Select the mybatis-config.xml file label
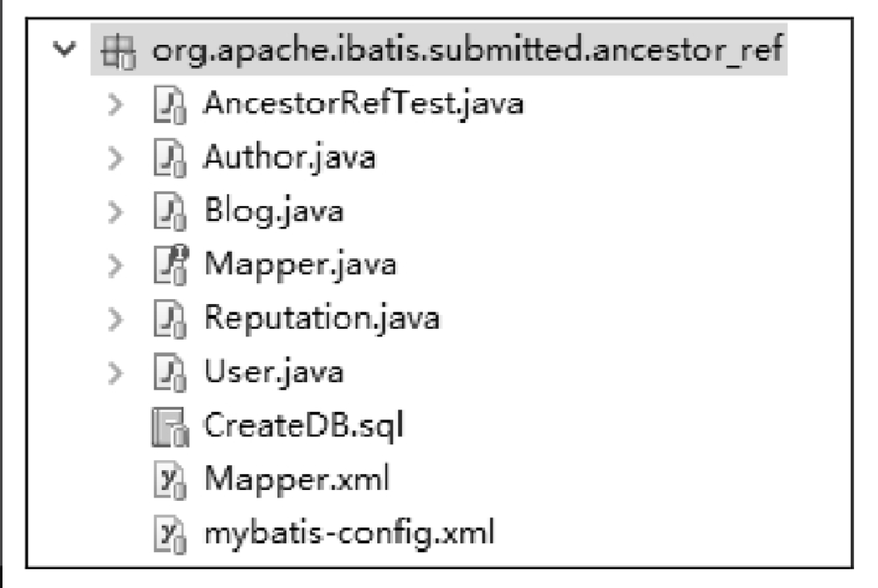 point(350,534)
